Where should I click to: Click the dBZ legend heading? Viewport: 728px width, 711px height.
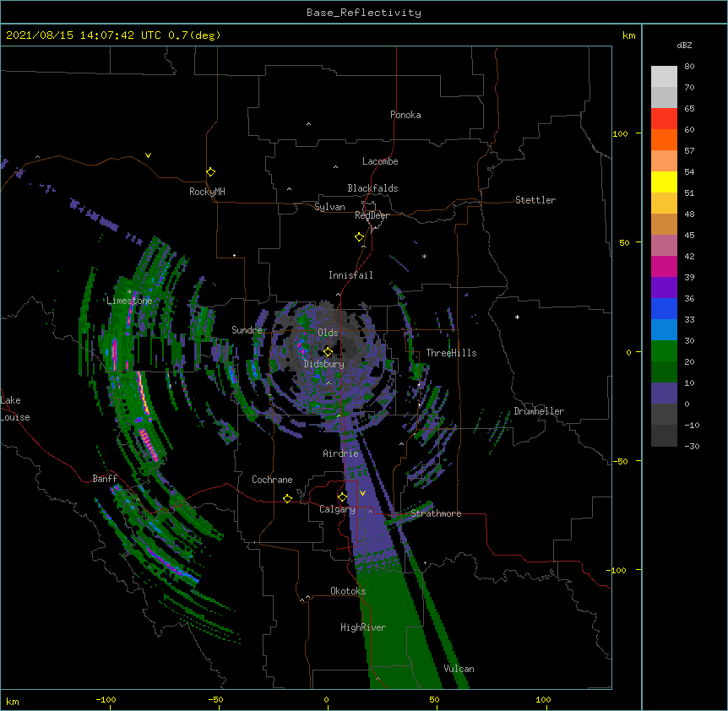pyautogui.click(x=684, y=45)
